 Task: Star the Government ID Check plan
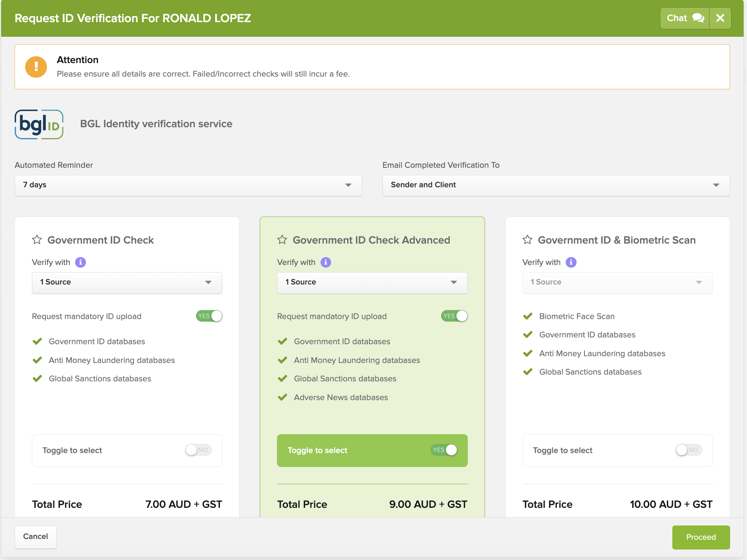point(37,240)
